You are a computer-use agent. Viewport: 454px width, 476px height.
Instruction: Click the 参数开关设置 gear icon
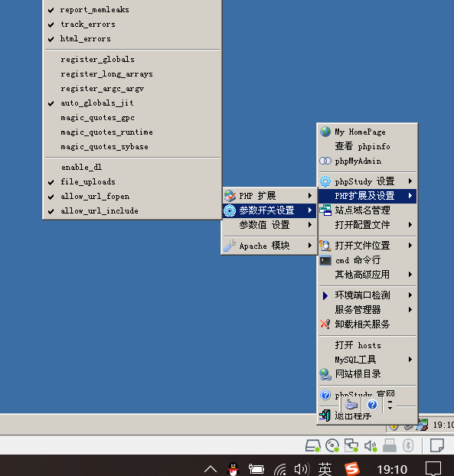coord(230,210)
